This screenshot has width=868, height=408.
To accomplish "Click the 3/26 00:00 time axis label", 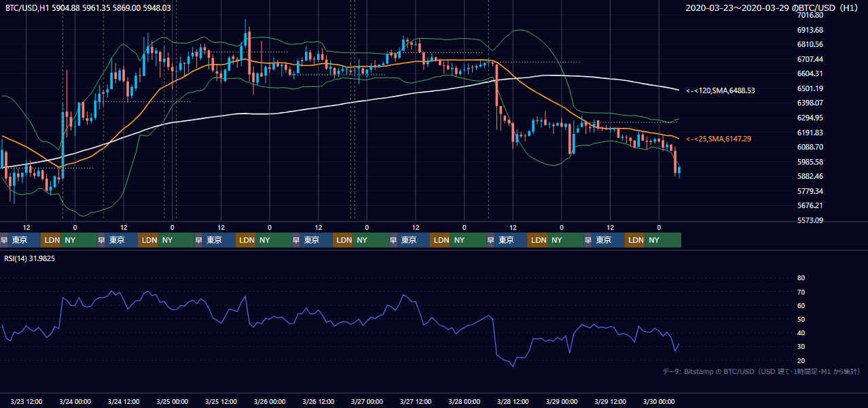I will 270,401.
